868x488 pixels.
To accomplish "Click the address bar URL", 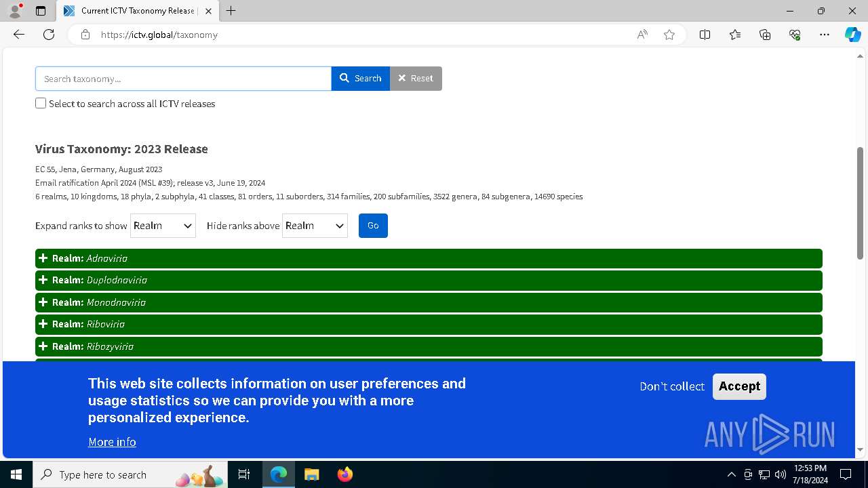I will (159, 35).
